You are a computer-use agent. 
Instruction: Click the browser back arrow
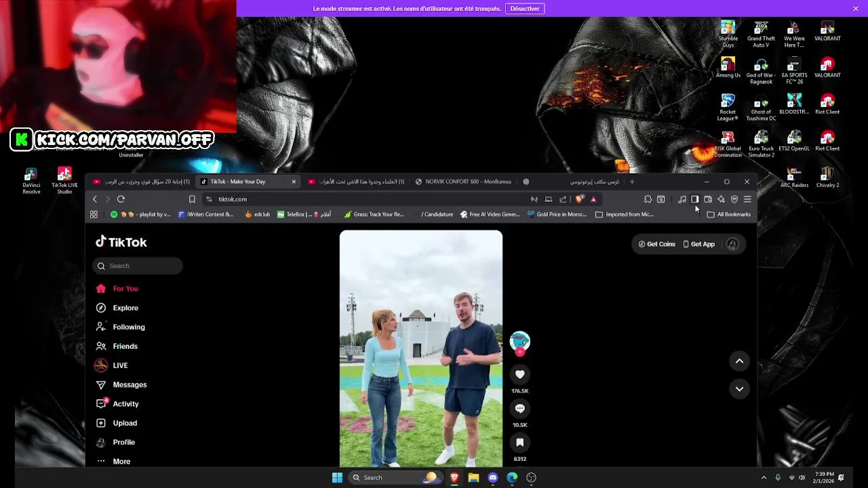pos(95,199)
